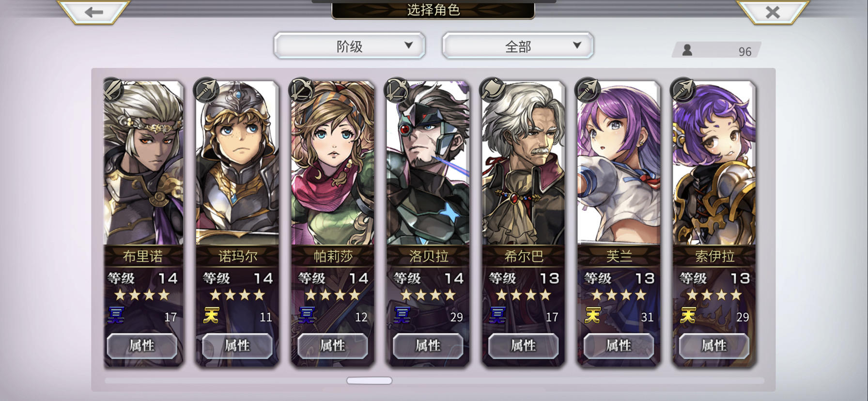Click the 天 attribute icon on 诺玛尔's card

coord(211,316)
